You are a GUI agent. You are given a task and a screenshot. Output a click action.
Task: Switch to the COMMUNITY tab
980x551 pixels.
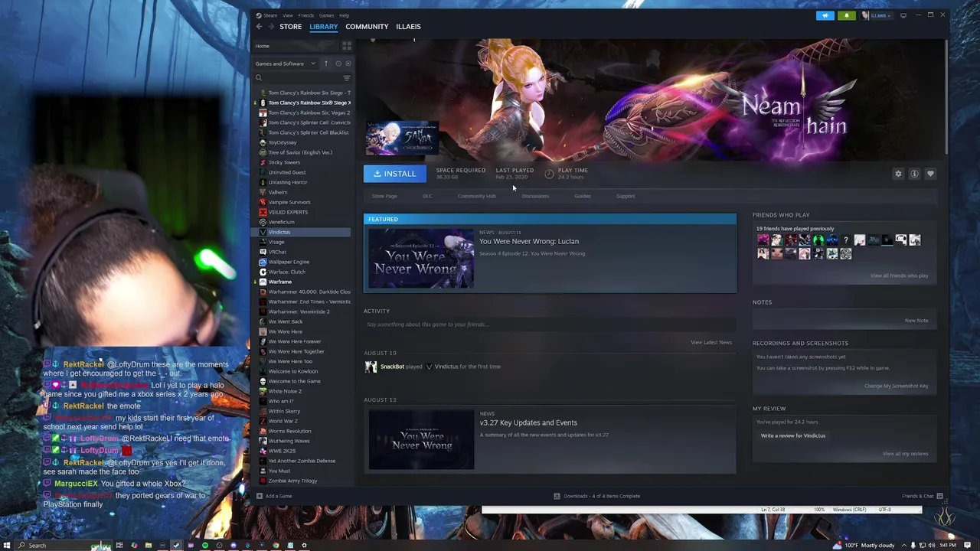pyautogui.click(x=367, y=27)
